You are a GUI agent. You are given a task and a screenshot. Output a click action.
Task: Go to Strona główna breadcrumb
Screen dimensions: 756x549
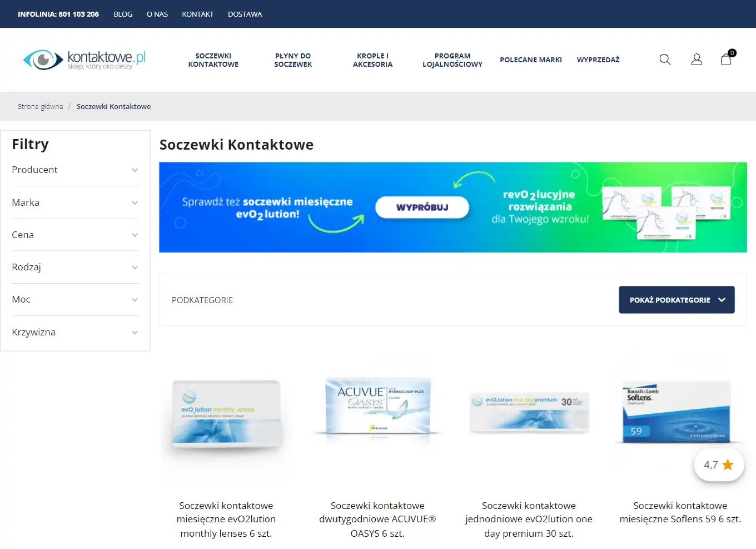41,106
